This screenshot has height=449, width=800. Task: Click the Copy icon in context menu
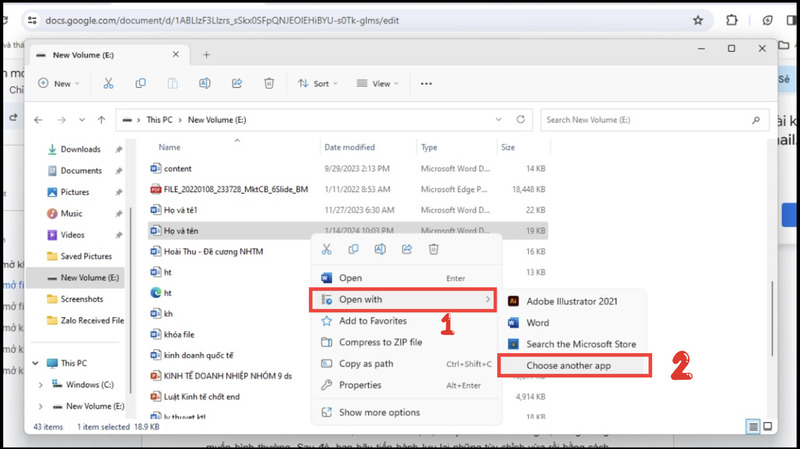pyautogui.click(x=353, y=249)
